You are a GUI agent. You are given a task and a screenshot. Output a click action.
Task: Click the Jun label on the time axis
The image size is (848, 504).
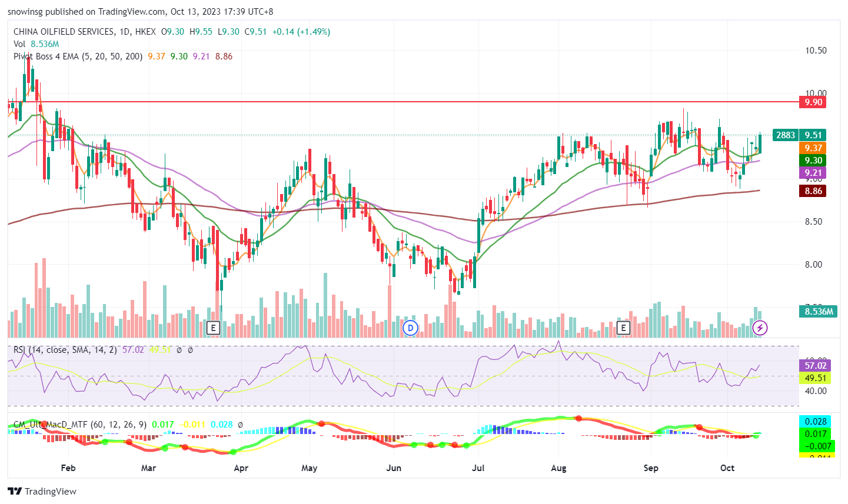point(394,468)
